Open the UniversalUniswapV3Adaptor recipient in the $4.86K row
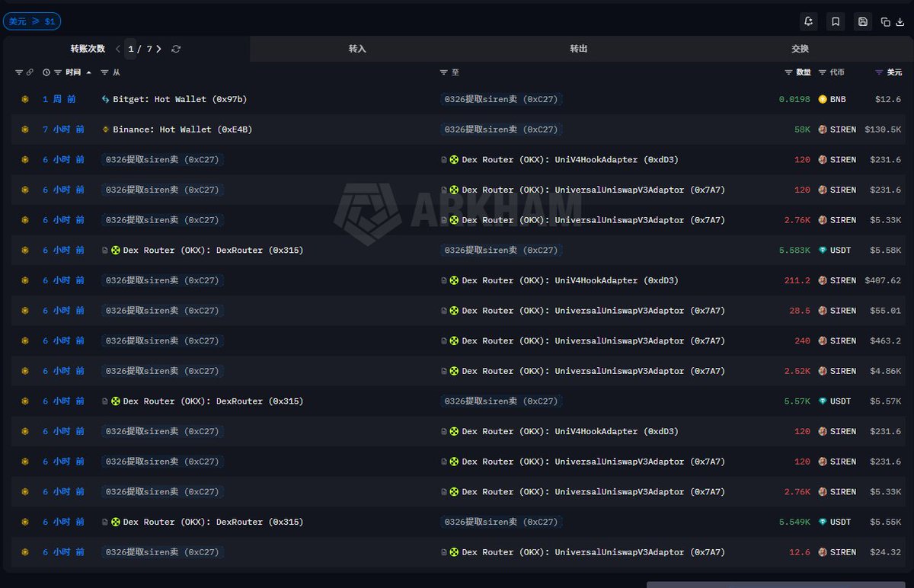914x588 pixels. [x=593, y=371]
